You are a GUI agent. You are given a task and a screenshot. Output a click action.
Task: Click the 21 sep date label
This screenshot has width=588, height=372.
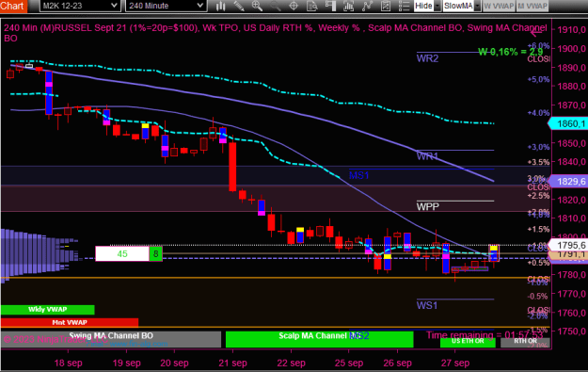(232, 363)
